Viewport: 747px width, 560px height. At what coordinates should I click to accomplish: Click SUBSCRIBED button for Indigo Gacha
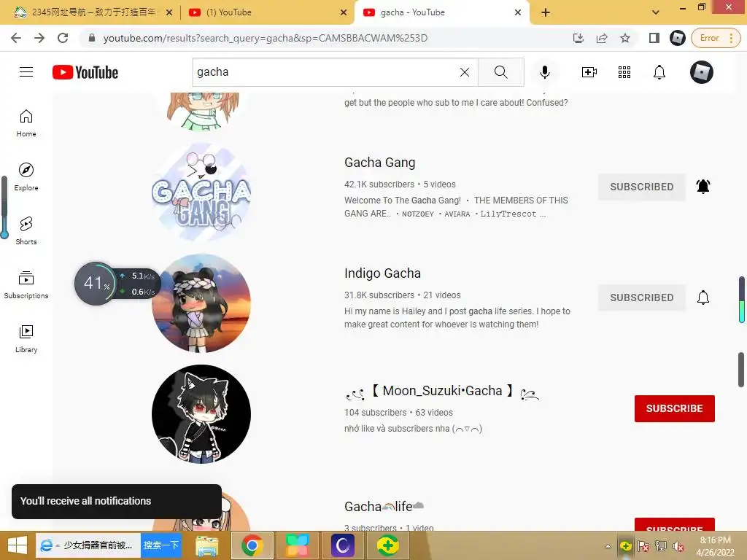pyautogui.click(x=642, y=297)
